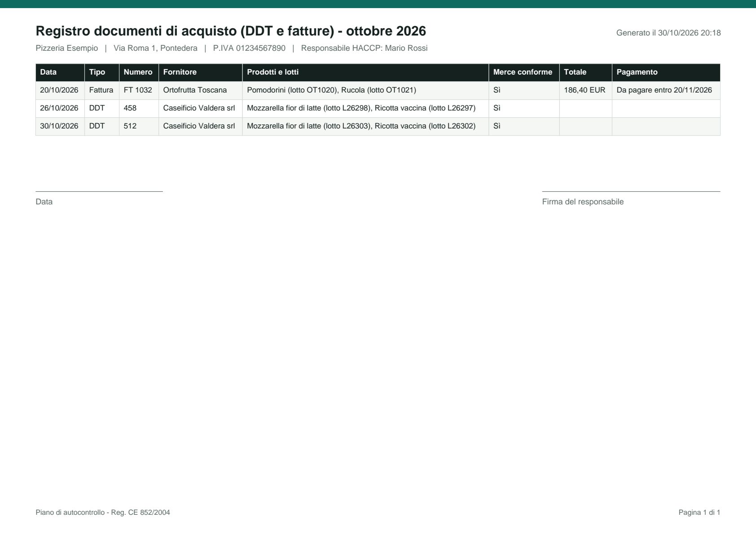Click the 'Merce conforme' column header
Image resolution: width=756 pixels, height=535 pixels.
[x=524, y=72]
